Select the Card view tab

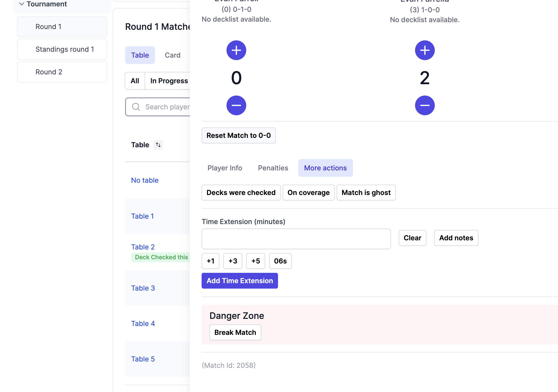pyautogui.click(x=173, y=55)
